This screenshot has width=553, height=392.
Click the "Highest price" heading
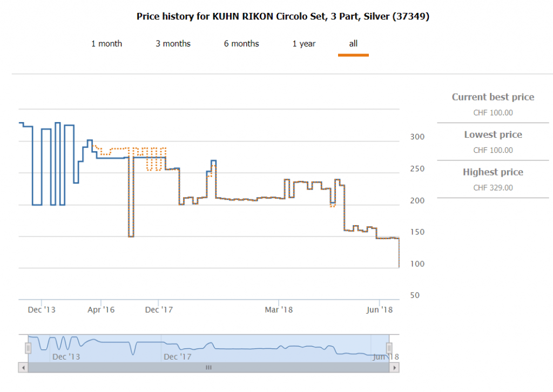pos(493,172)
